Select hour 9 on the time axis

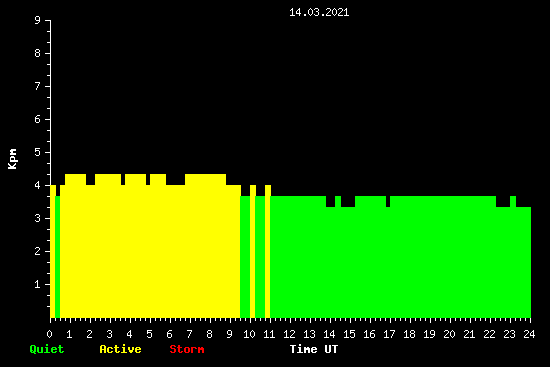point(229,334)
